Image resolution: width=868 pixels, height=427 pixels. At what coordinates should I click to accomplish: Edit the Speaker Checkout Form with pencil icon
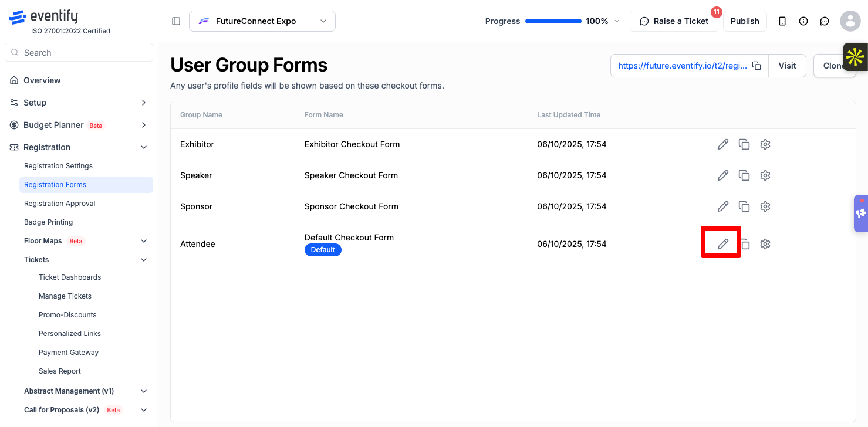(723, 175)
